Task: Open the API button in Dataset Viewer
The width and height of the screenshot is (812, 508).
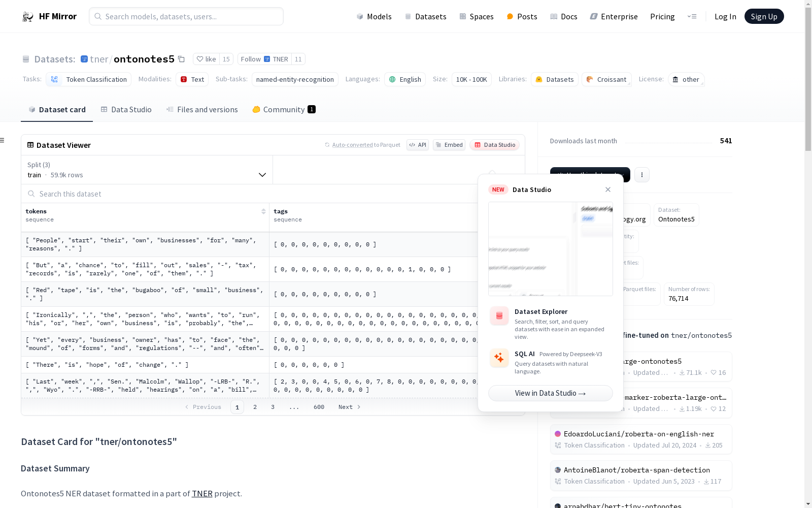Action: 418,145
